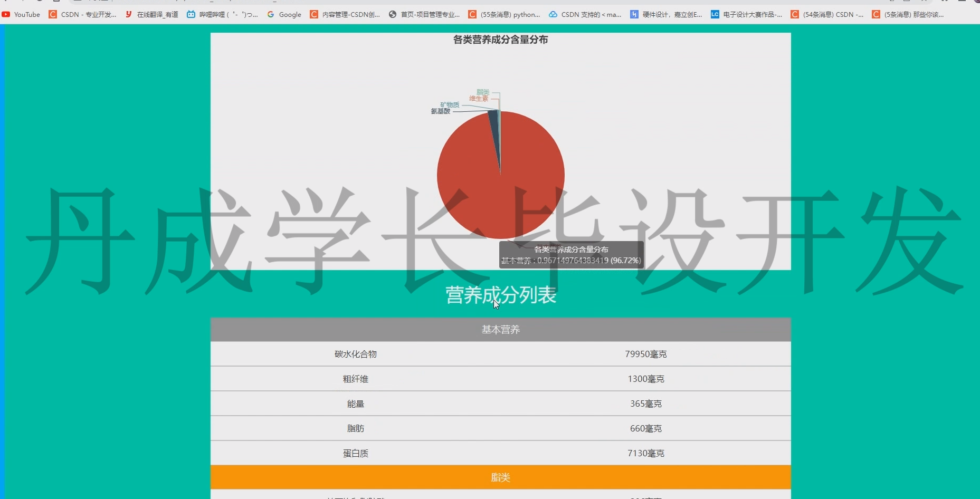Toggle the 维生素 label on the pie chart
Image resolution: width=980 pixels, height=499 pixels.
479,98
